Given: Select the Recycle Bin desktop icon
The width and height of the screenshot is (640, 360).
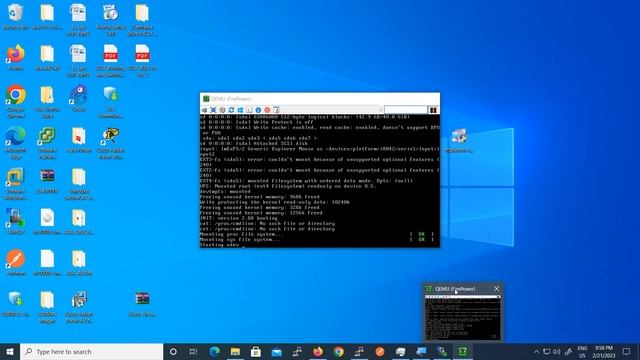Looking at the screenshot, I should (16, 17).
